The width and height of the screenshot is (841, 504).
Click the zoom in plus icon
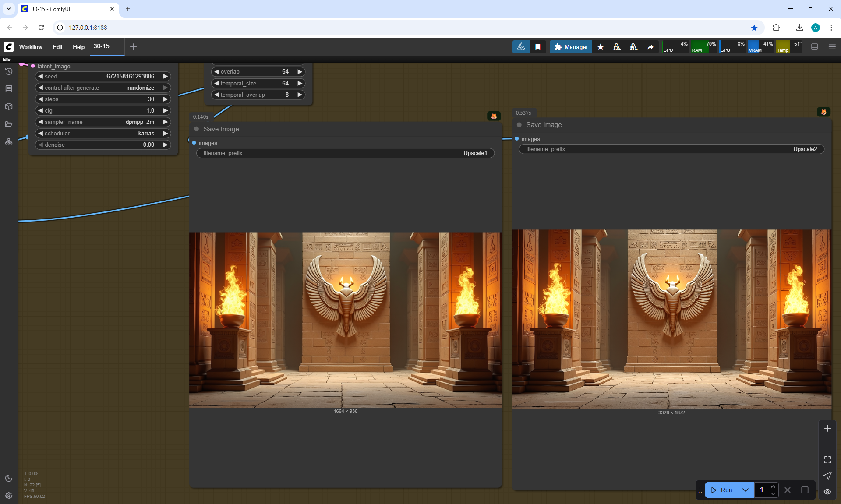pos(827,428)
